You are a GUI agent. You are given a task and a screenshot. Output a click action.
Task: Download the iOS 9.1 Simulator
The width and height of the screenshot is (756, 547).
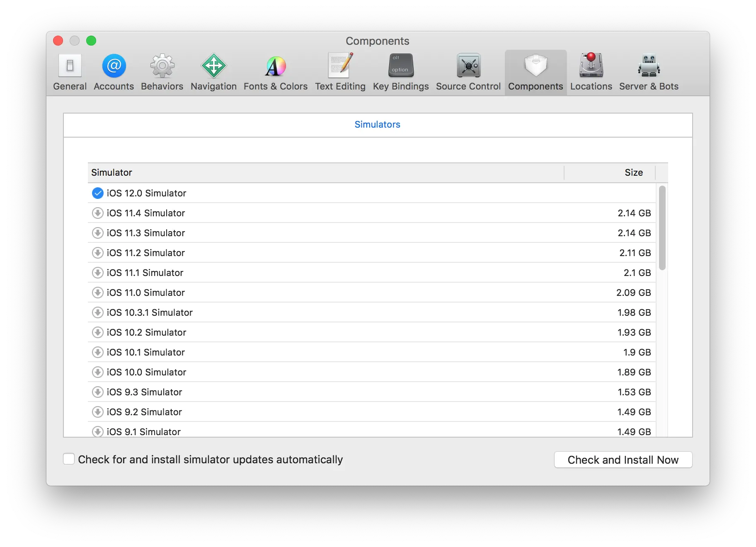tap(97, 431)
